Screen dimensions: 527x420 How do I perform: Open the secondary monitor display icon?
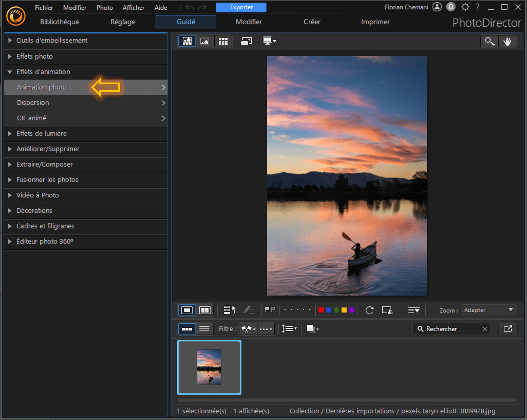click(269, 41)
